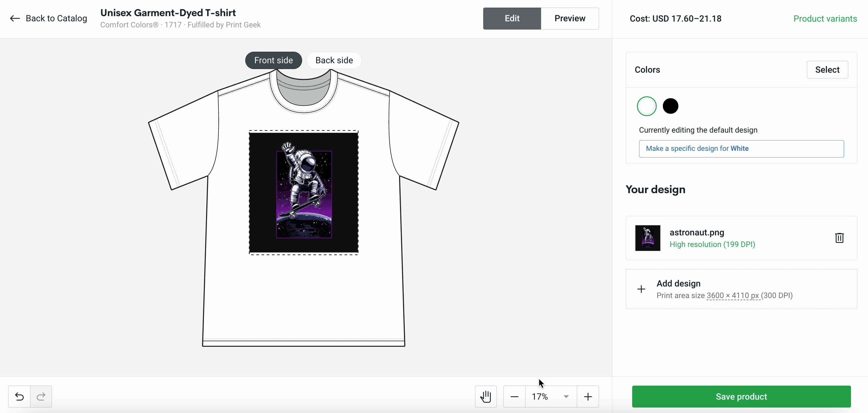Open the zoom level dropdown

(565, 397)
